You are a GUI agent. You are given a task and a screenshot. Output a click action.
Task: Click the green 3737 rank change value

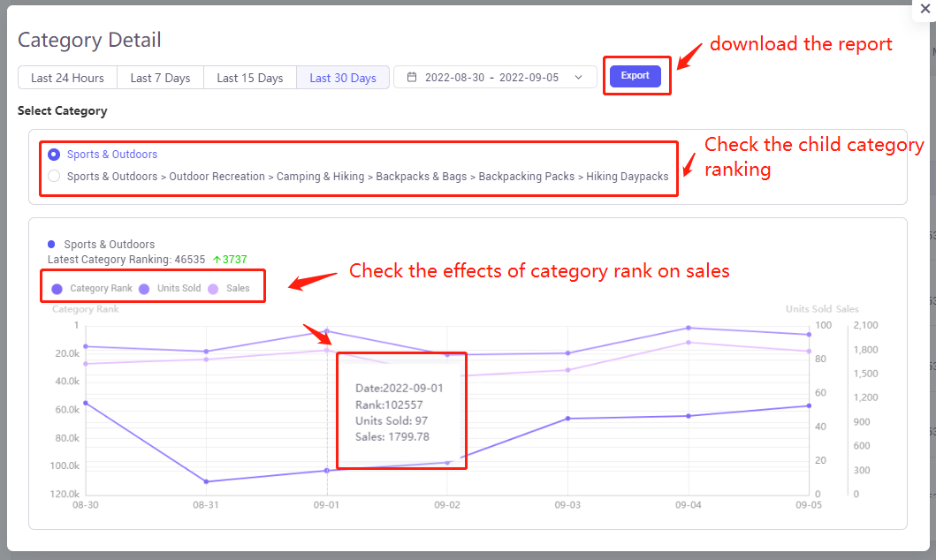click(234, 260)
